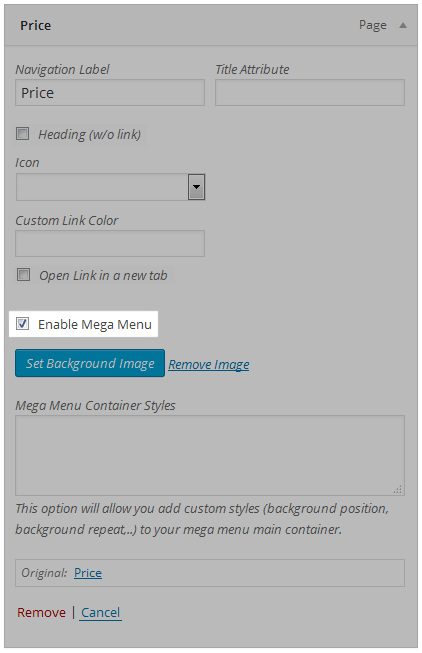Click the Custom Link Color field
This screenshot has height=653, width=422.
coord(110,243)
